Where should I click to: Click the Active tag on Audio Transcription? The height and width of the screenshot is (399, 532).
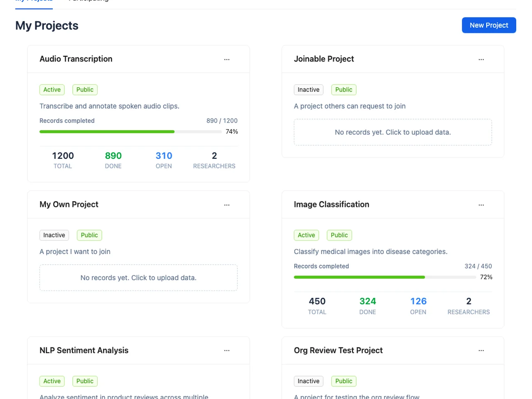point(52,90)
